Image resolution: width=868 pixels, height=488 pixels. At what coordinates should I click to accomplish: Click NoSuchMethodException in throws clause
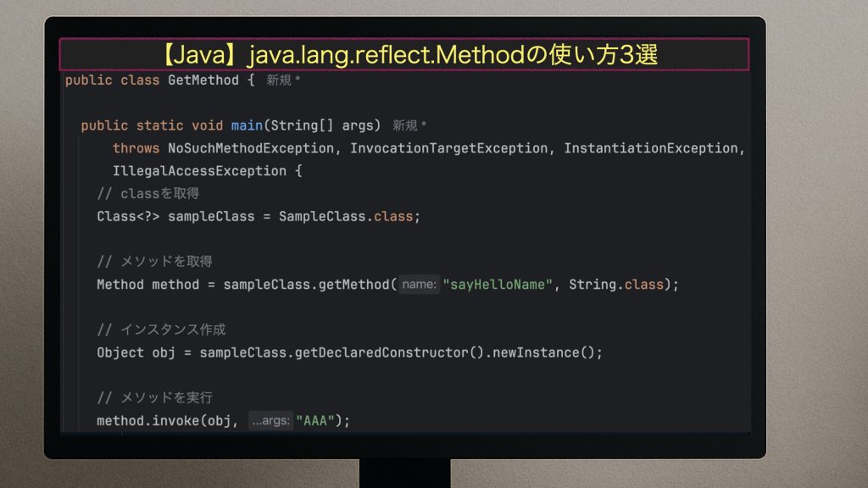click(x=251, y=148)
